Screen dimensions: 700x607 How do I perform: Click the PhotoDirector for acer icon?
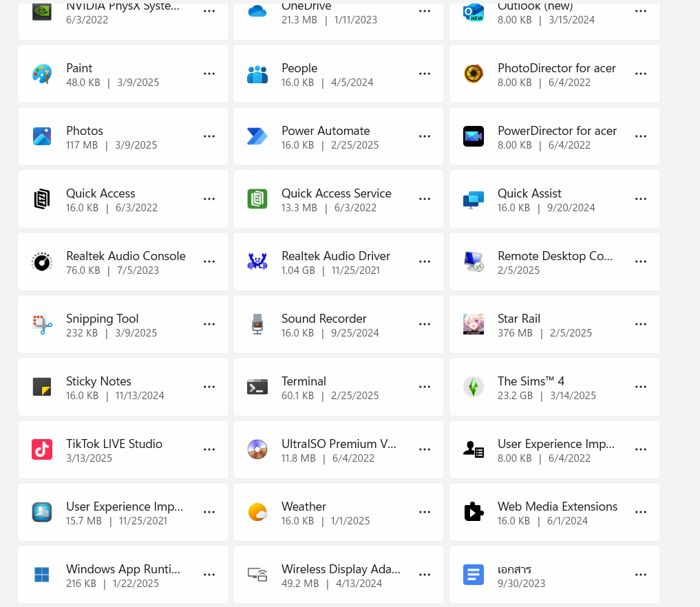pos(474,74)
